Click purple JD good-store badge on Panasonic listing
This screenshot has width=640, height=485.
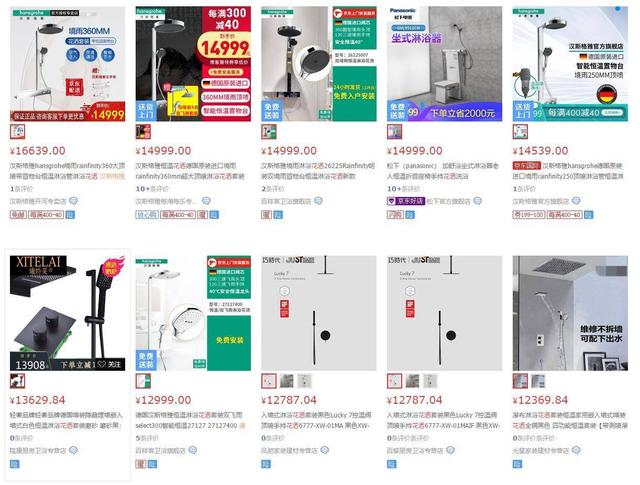pos(406,201)
